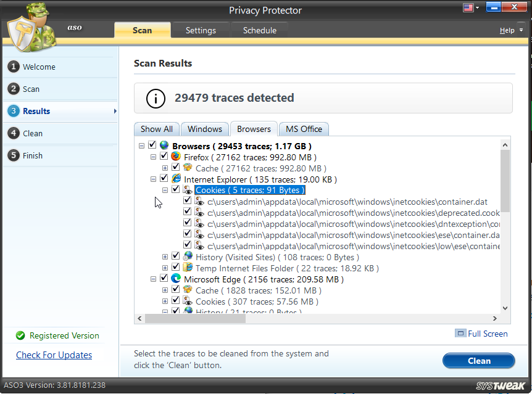Select the highlighted Cookies entry icon
Image resolution: width=532 pixels, height=394 pixels.
click(x=187, y=190)
